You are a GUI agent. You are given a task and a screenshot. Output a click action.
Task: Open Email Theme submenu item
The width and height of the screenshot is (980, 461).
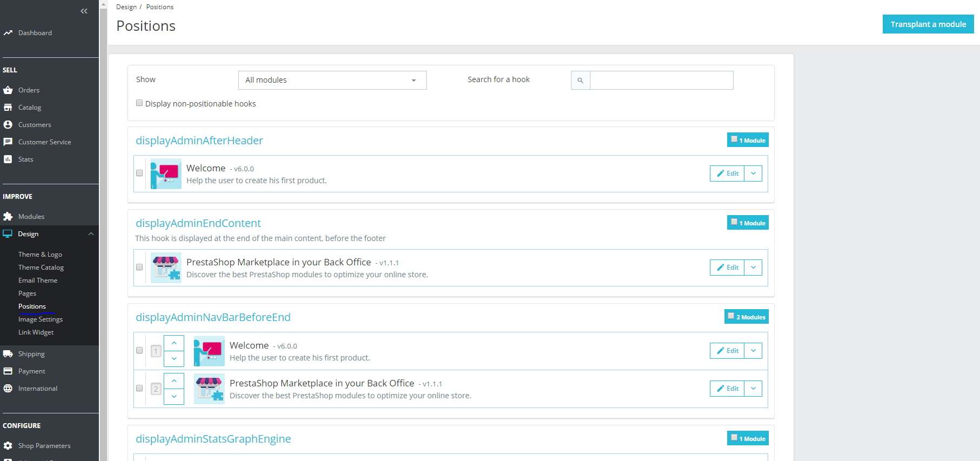38,280
